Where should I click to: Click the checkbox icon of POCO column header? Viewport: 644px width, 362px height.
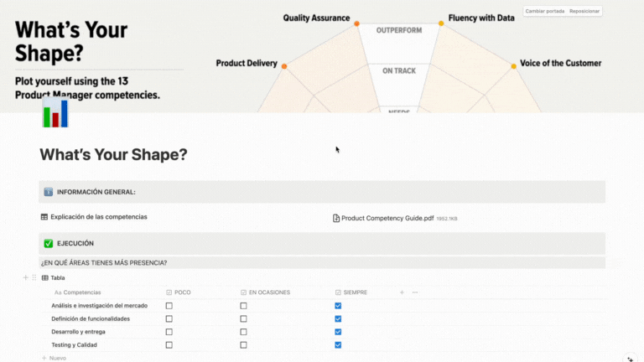(x=169, y=292)
